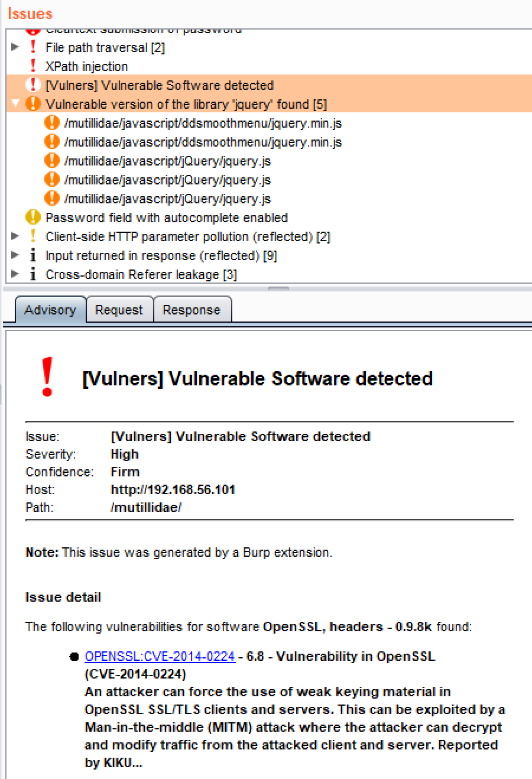Collapse the vulnerable jquery library group
The height and width of the screenshot is (779, 532).
15,104
